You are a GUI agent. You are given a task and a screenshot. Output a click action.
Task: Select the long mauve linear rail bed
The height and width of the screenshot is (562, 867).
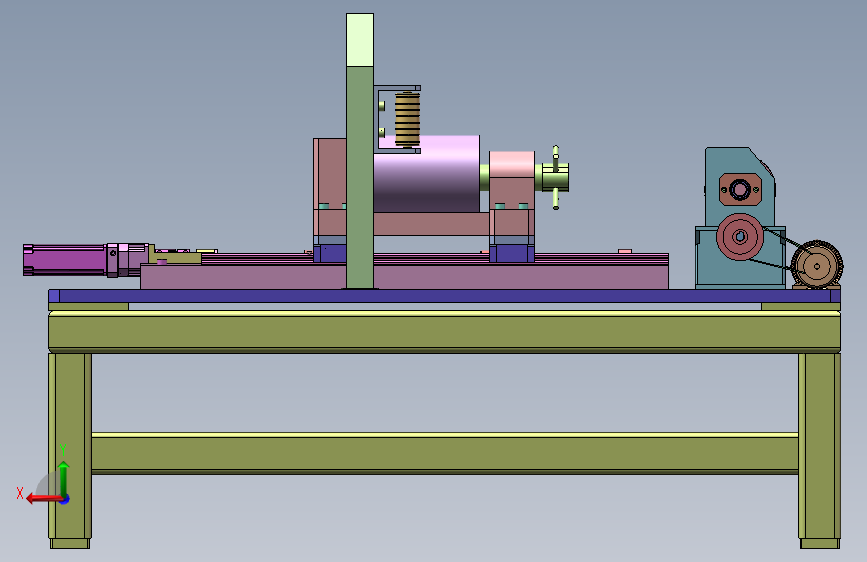click(404, 276)
